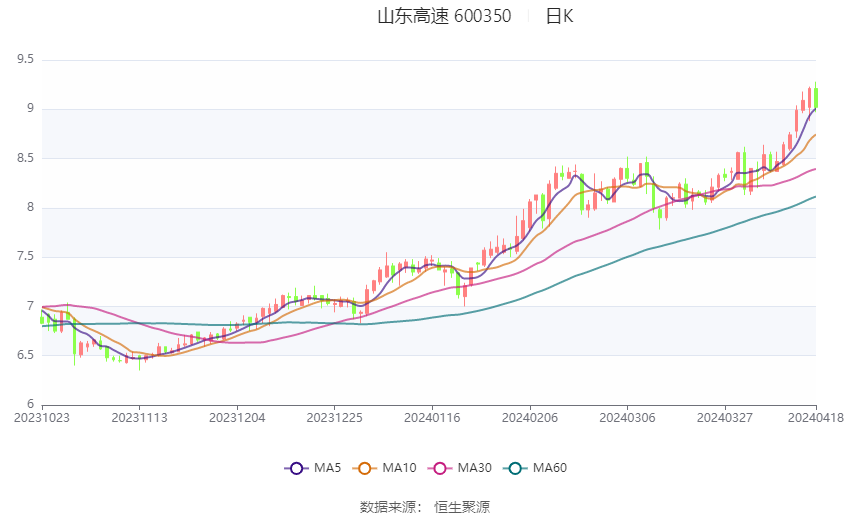Hide the MA10 line via its label

click(x=399, y=468)
